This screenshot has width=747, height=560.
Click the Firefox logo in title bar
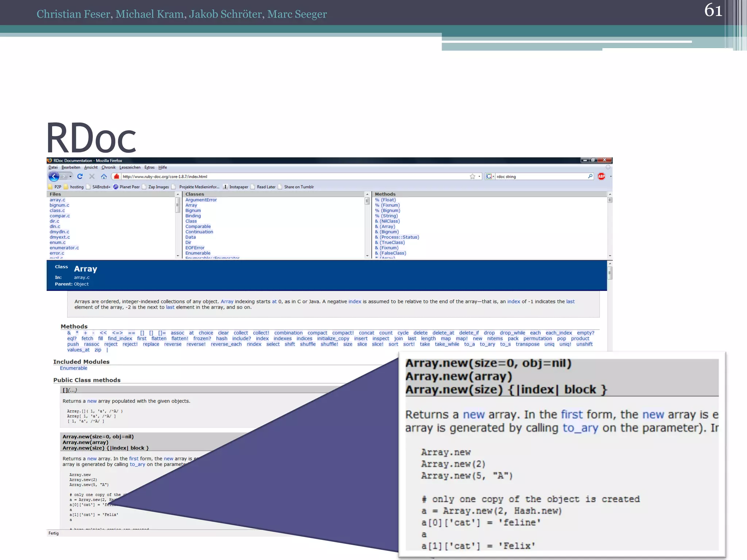click(x=50, y=160)
